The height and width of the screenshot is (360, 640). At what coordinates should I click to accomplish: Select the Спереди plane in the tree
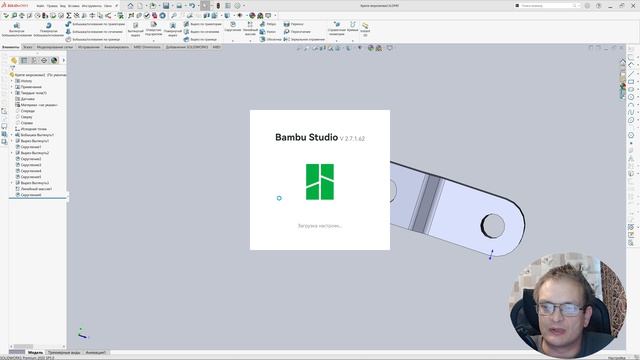tap(28, 111)
